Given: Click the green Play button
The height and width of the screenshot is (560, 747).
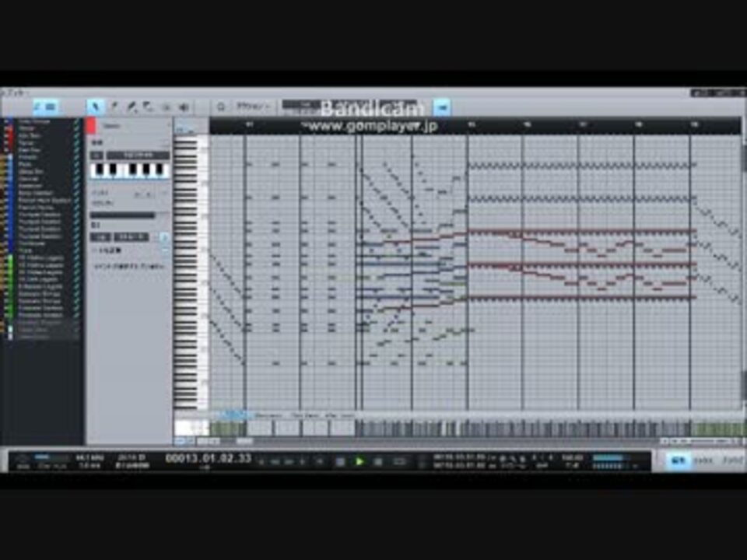Looking at the screenshot, I should click(359, 461).
